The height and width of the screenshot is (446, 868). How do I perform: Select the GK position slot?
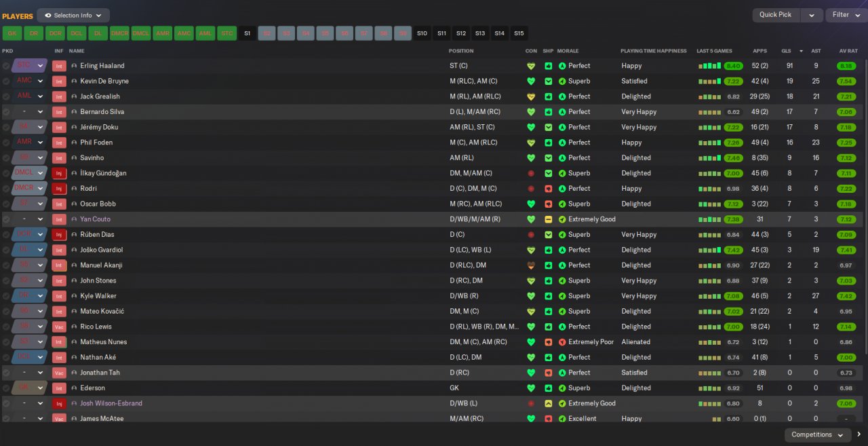coord(12,33)
